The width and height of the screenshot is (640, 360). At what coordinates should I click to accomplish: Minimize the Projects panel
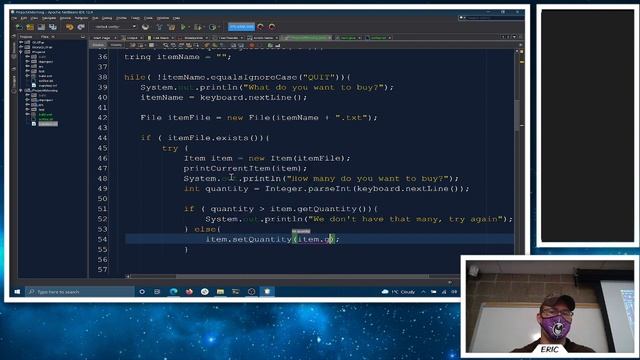82,37
